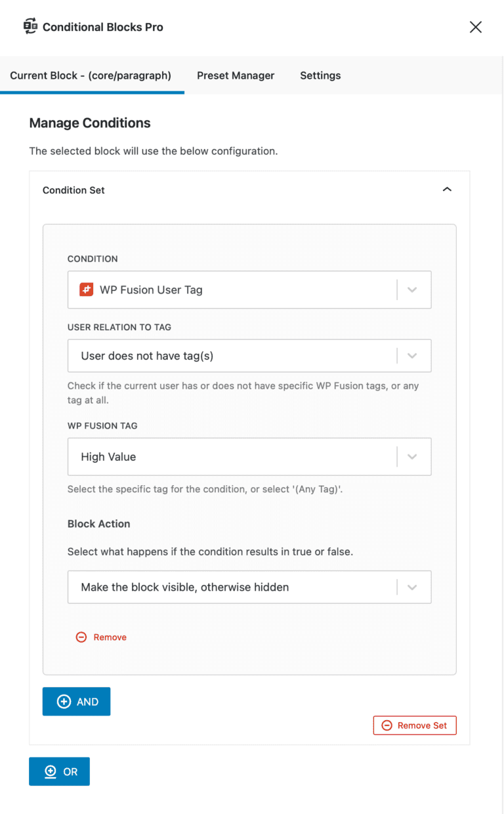The image size is (504, 814).
Task: Close the Conditional Blocks Pro panel
Action: 476,27
